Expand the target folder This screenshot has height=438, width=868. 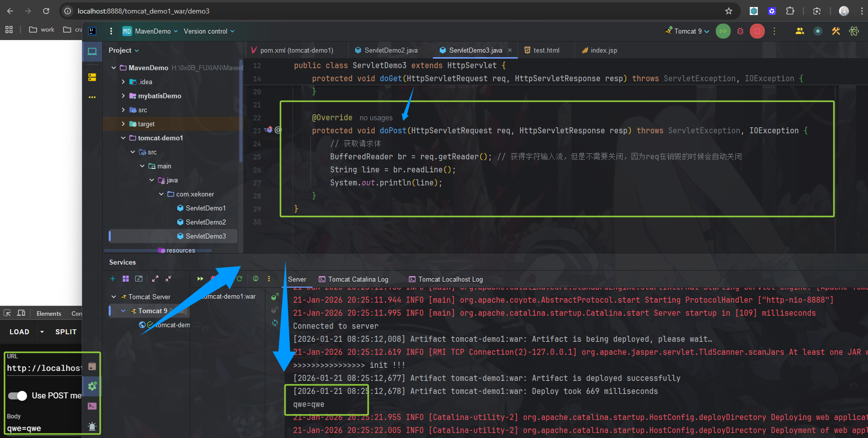(x=123, y=124)
